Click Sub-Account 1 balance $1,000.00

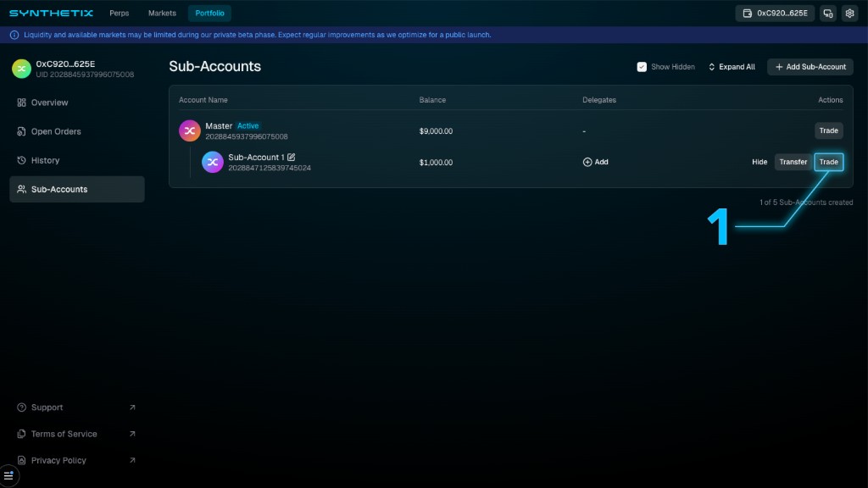point(436,163)
